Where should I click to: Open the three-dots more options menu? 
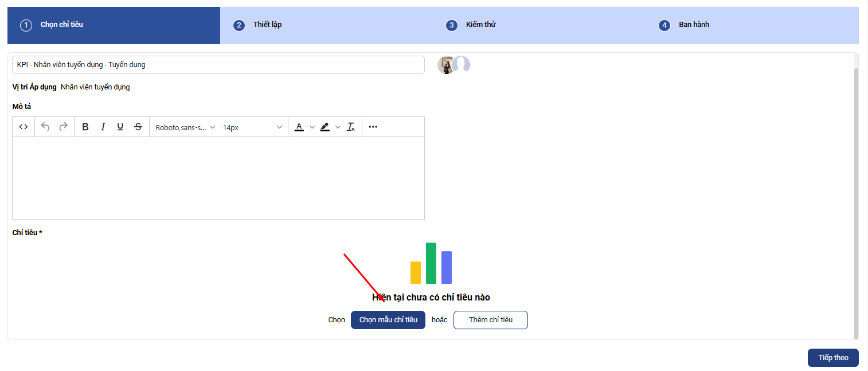point(373,127)
